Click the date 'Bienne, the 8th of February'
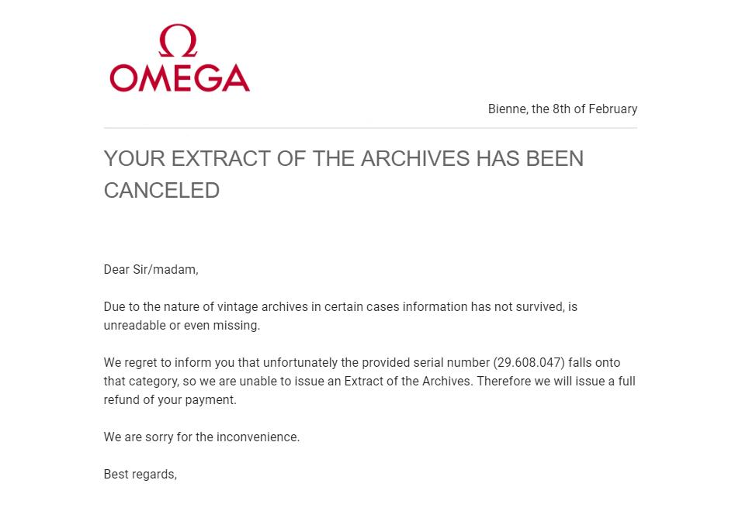The image size is (756, 532). tap(562, 109)
